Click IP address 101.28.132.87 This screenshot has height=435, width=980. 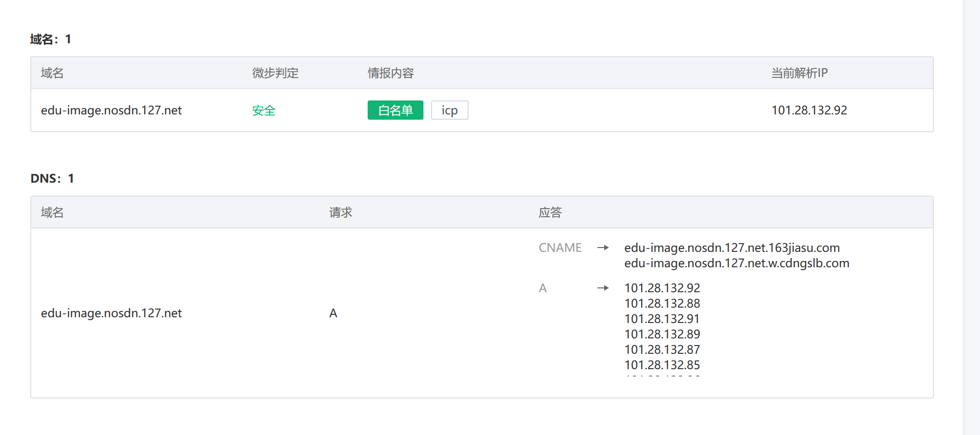pos(662,350)
